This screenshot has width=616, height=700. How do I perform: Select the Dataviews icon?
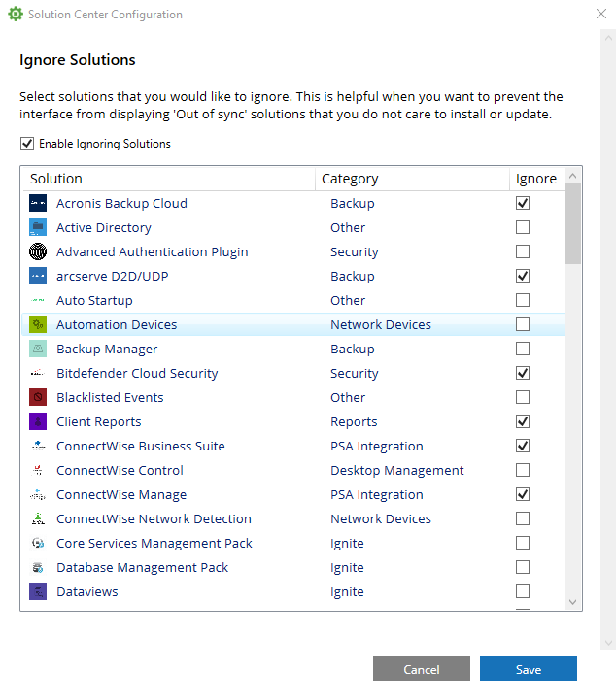(x=38, y=592)
